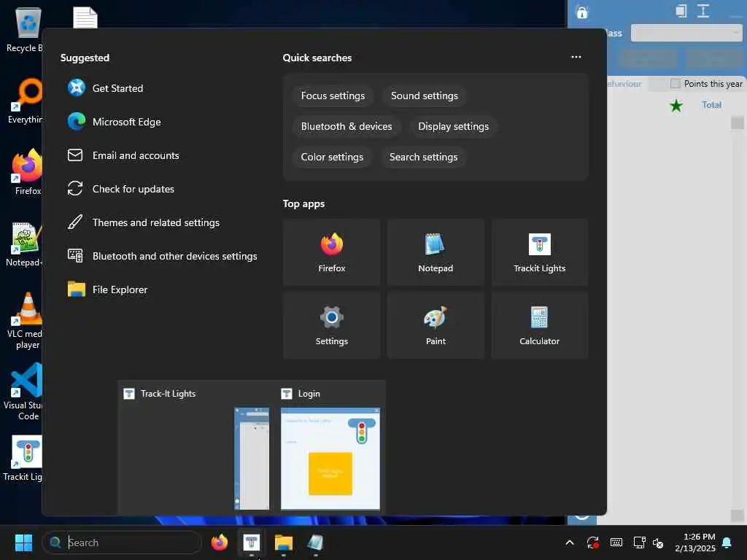
Task: Launch Notepad from Top apps
Action: pyautogui.click(x=436, y=252)
